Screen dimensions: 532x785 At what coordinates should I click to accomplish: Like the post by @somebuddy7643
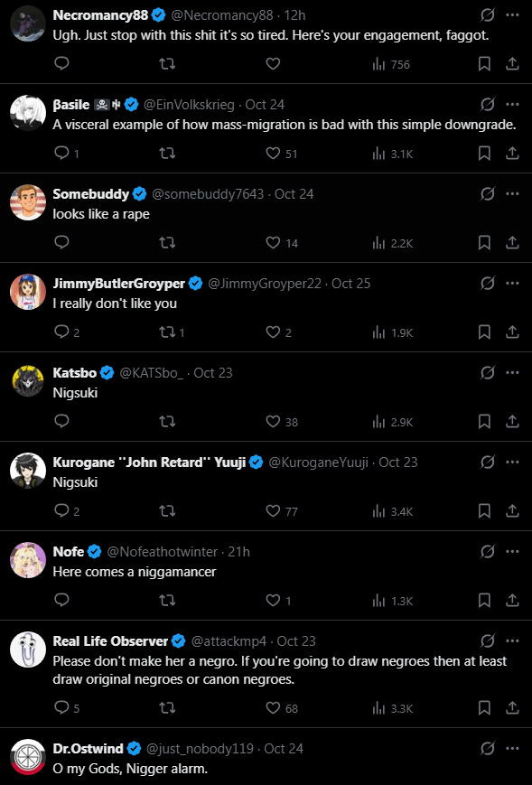pyautogui.click(x=282, y=243)
